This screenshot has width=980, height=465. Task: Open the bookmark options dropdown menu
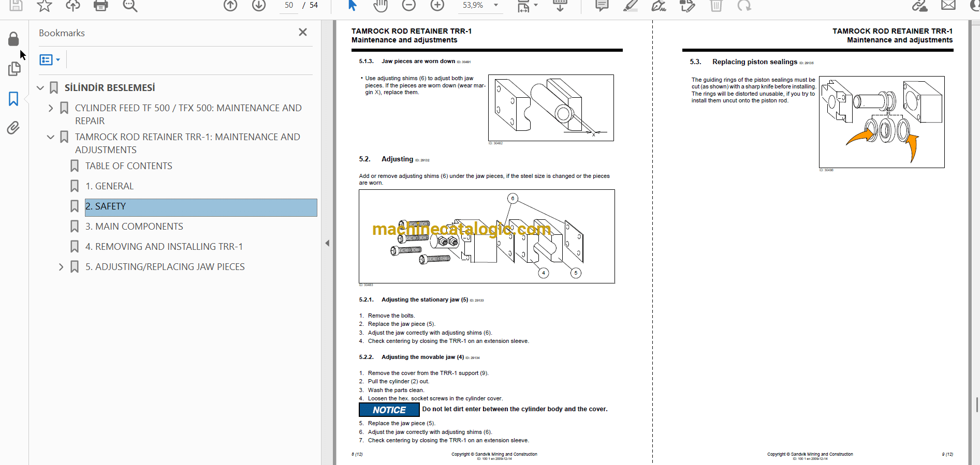click(x=50, y=60)
